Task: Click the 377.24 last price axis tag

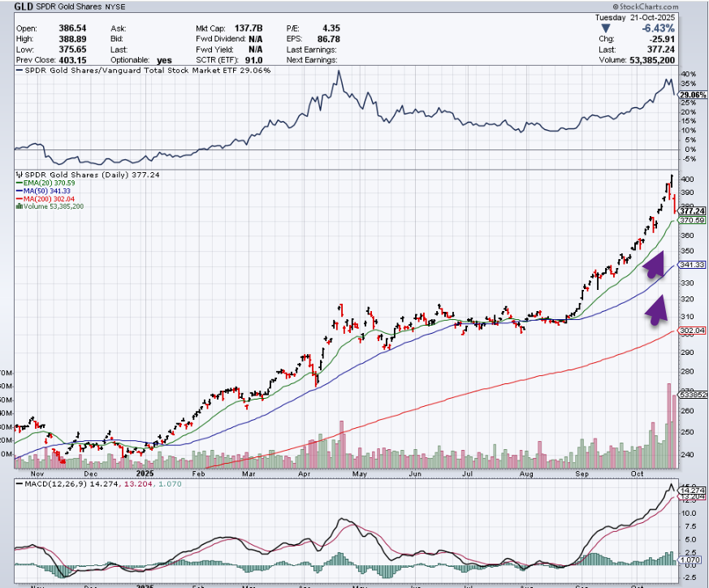Action: pos(692,210)
